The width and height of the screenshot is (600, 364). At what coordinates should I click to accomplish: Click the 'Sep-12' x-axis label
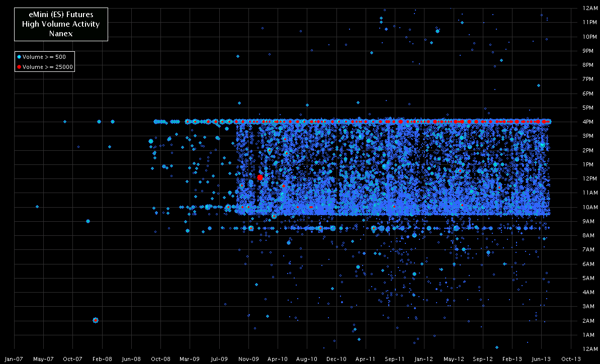click(483, 359)
